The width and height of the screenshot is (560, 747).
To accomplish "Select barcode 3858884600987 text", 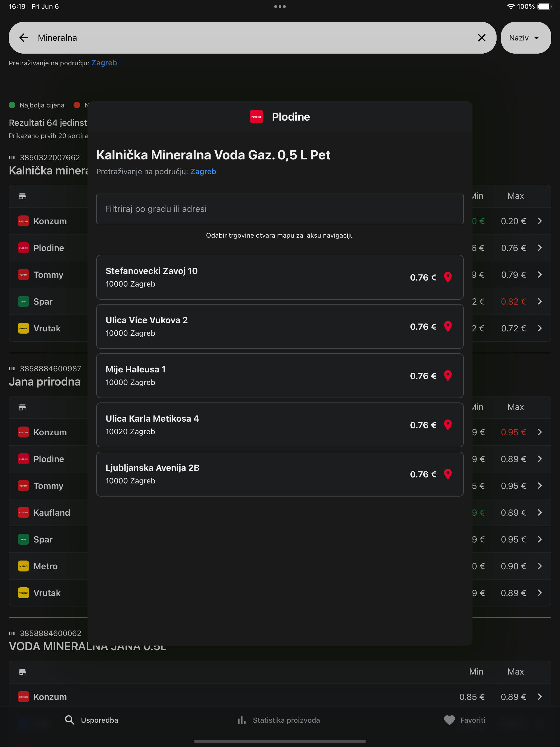I will pos(50,368).
